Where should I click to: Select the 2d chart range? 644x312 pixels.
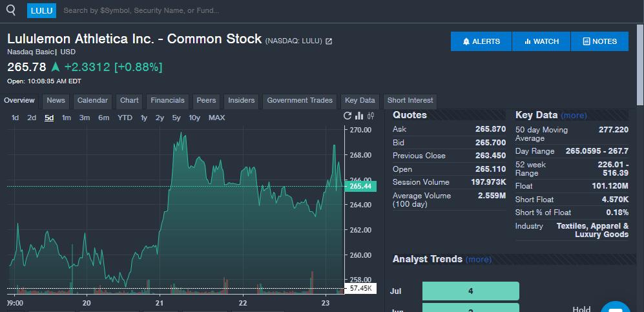point(32,118)
